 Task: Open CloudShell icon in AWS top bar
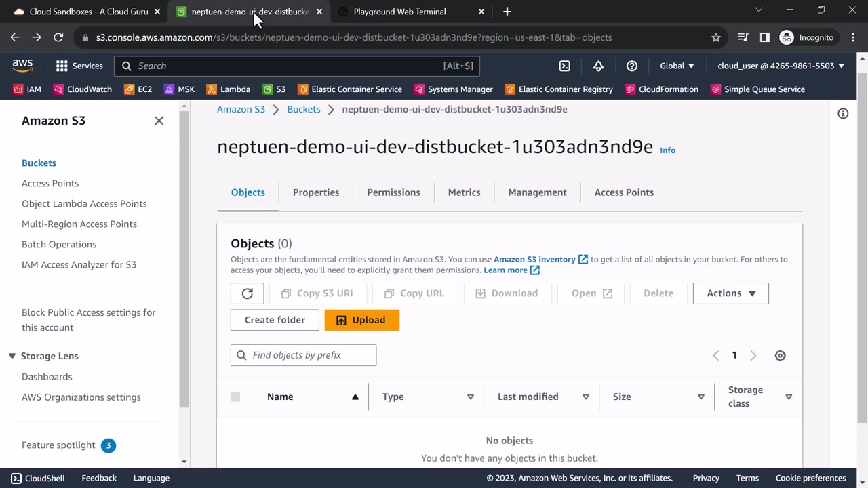[x=564, y=66]
